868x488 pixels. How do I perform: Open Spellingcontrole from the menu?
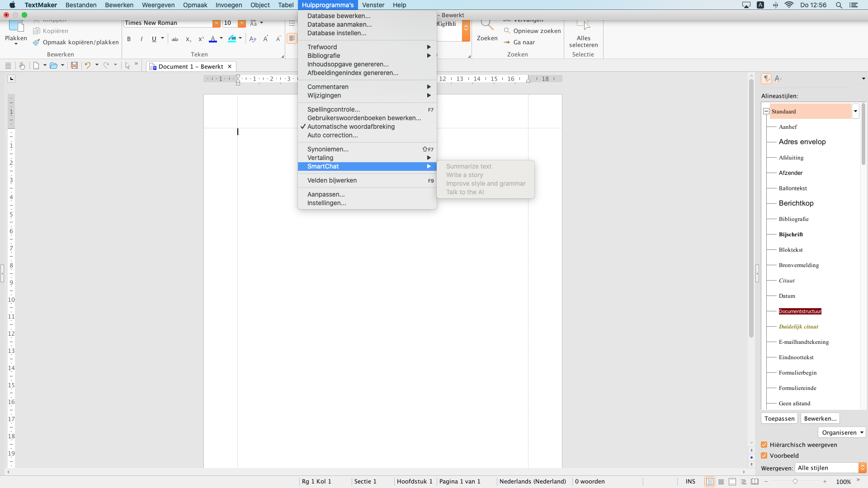point(334,109)
